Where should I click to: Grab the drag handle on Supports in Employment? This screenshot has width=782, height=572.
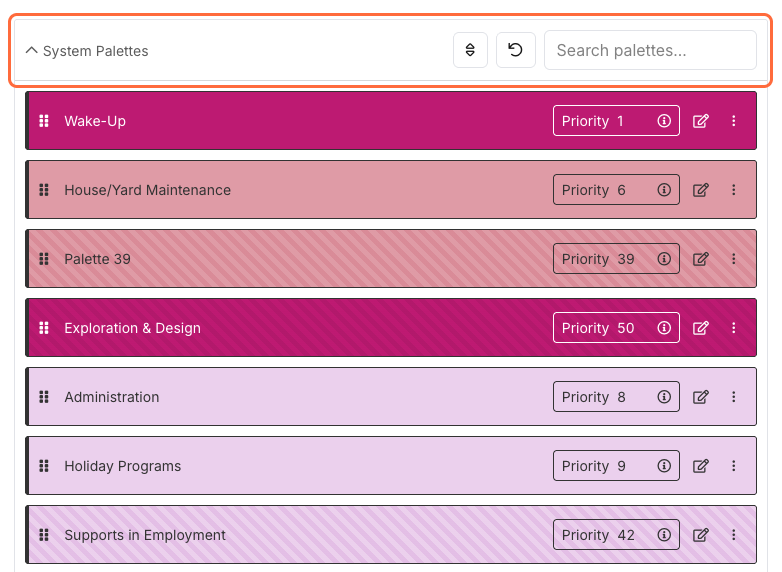point(44,535)
